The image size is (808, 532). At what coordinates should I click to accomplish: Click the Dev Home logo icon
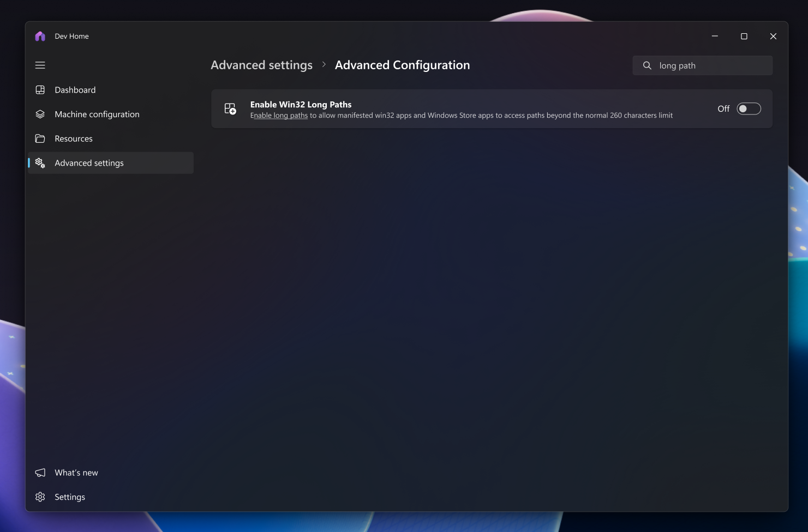[40, 35]
